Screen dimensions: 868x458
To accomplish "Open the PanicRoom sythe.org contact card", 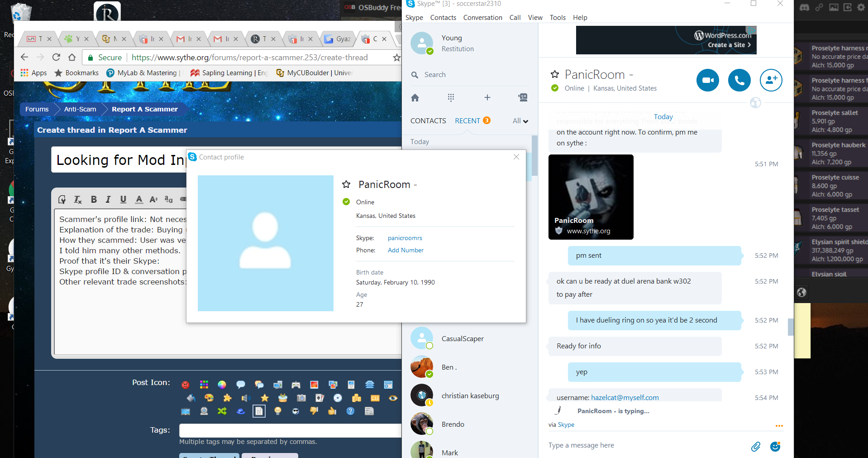I will (591, 197).
